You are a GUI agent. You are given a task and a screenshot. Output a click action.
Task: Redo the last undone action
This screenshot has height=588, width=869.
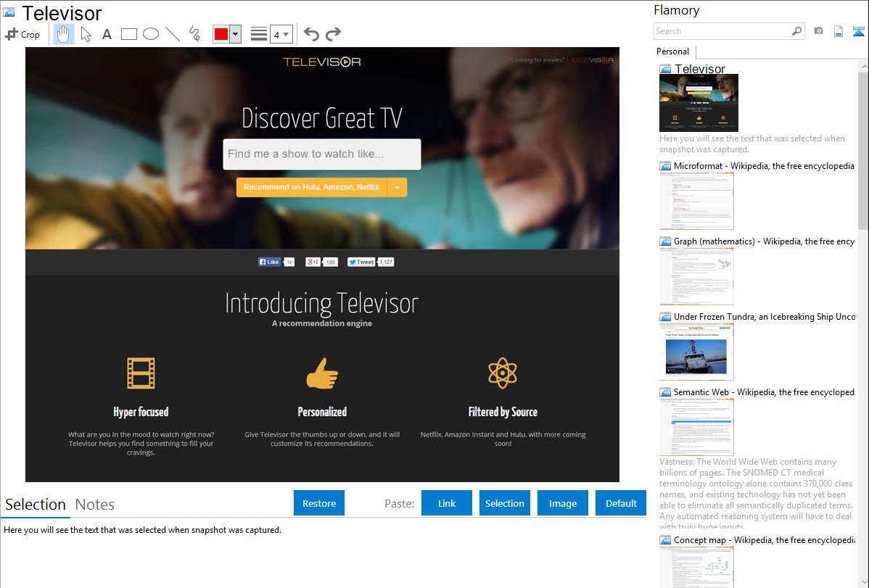(333, 34)
